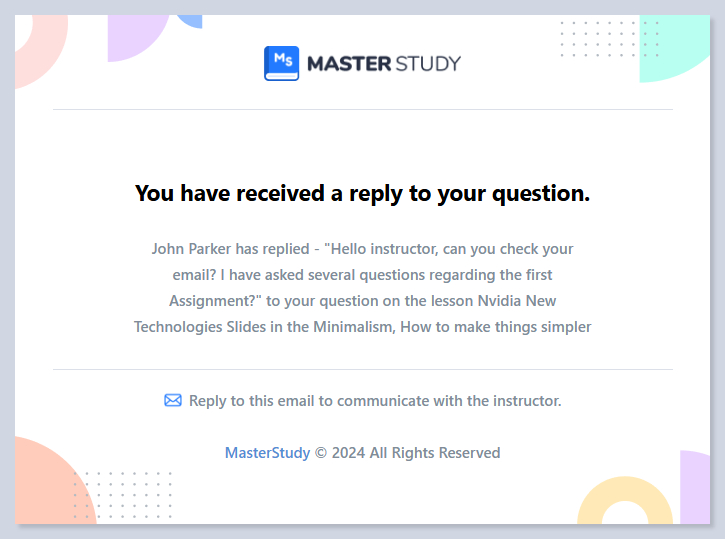This screenshot has height=539, width=725.
Task: Select the "You have received a reply" heading
Action: click(362, 193)
